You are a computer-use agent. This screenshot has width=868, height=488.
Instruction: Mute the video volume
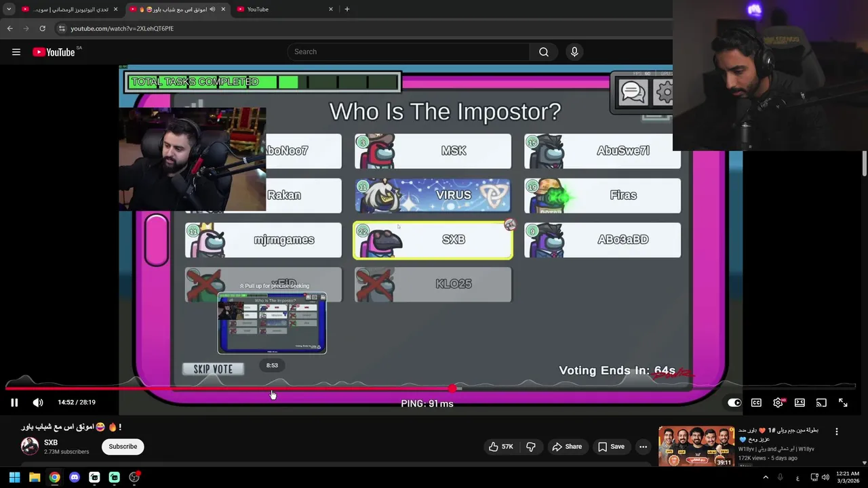click(38, 403)
